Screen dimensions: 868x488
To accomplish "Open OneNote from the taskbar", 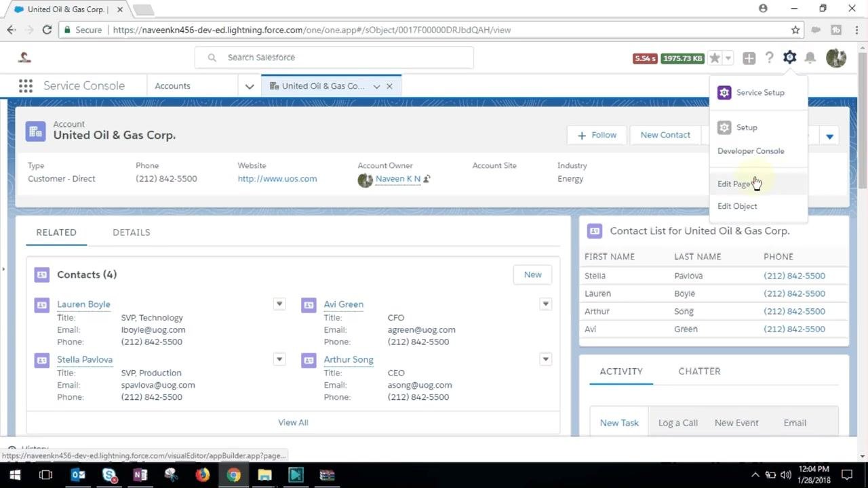I will (x=140, y=475).
